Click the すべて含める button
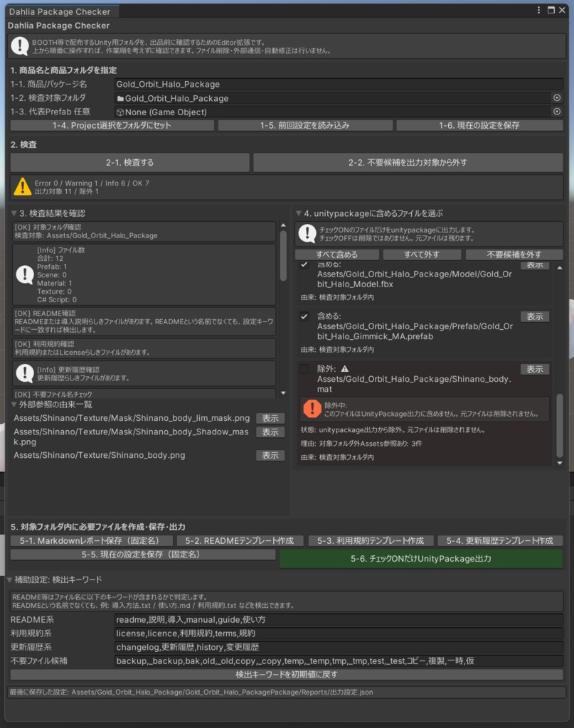The height and width of the screenshot is (728, 574). click(x=336, y=255)
